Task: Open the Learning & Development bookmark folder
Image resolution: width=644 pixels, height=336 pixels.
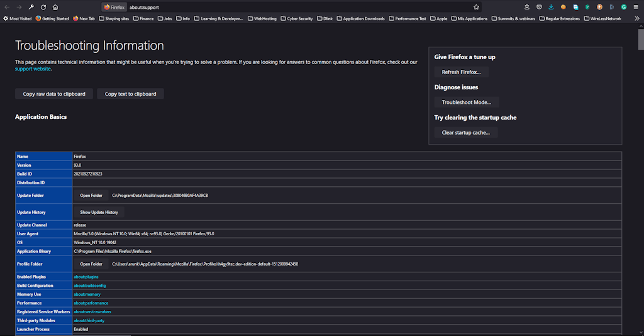Action: pyautogui.click(x=218, y=18)
